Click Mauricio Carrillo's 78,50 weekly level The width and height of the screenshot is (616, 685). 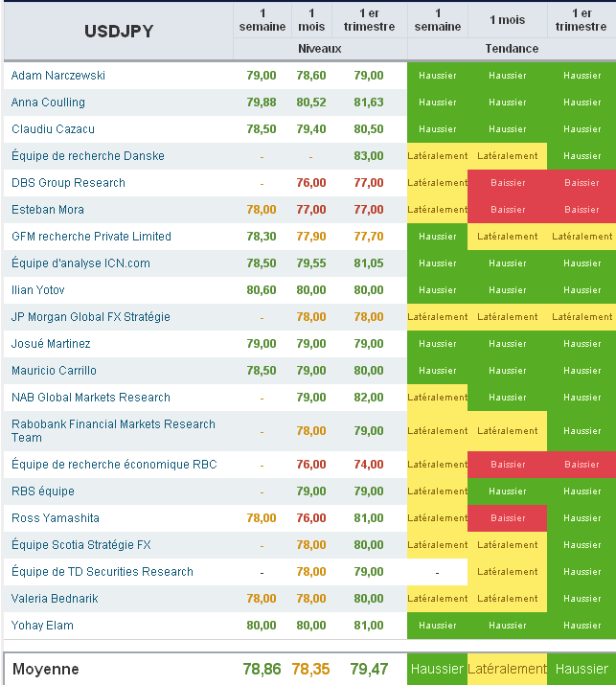[262, 371]
